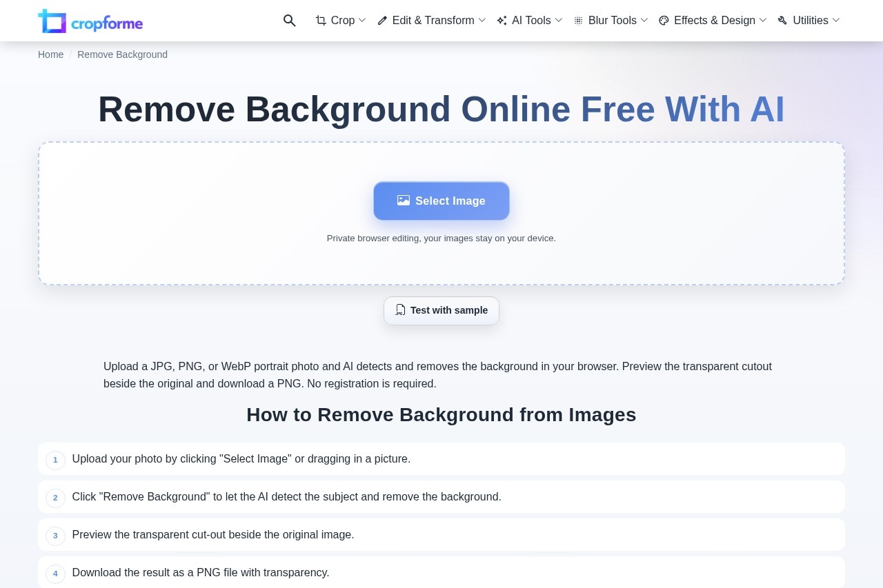Click the grid icon next to Blur Tools
Image resolution: width=883 pixels, height=588 pixels.
578,21
